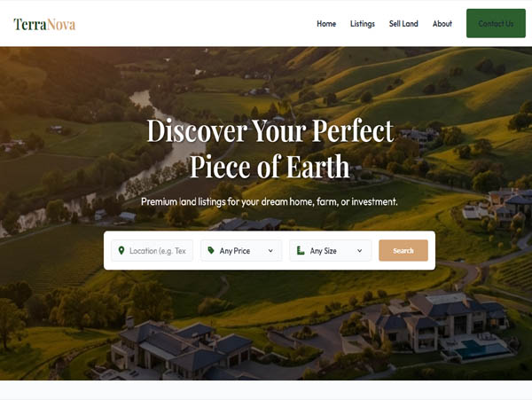Expand the Any Price chevron arrow
The width and height of the screenshot is (532, 400).
(x=270, y=251)
